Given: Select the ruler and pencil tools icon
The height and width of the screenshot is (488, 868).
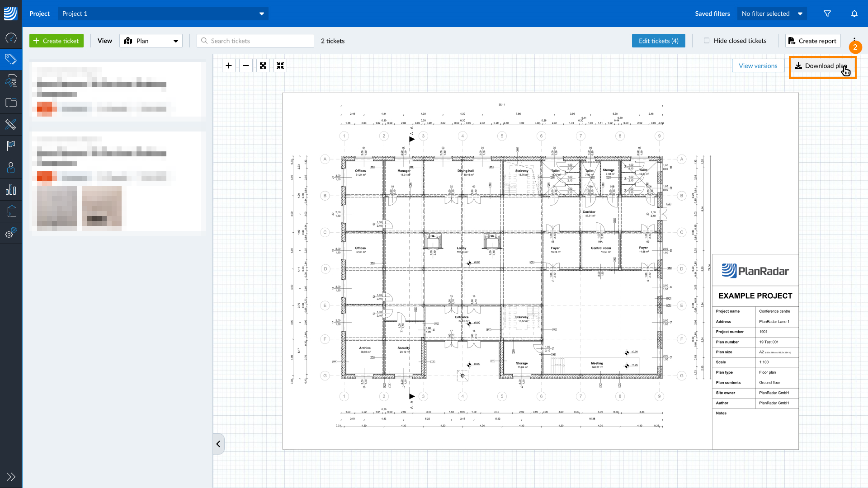Looking at the screenshot, I should pyautogui.click(x=11, y=124).
